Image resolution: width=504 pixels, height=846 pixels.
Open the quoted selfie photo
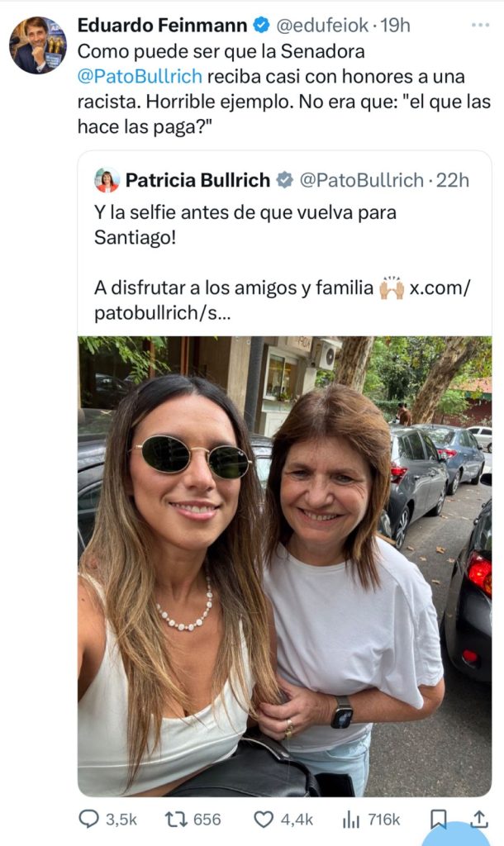pyautogui.click(x=284, y=566)
